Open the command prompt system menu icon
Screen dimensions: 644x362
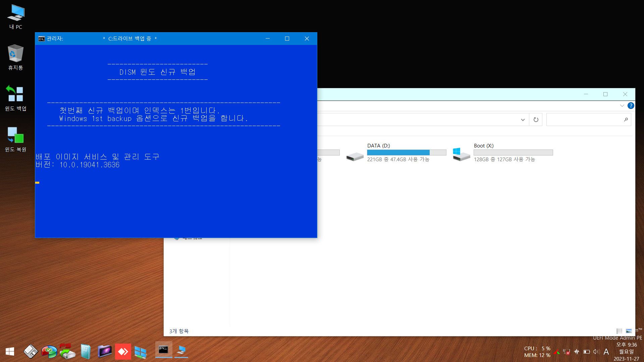pos(41,39)
